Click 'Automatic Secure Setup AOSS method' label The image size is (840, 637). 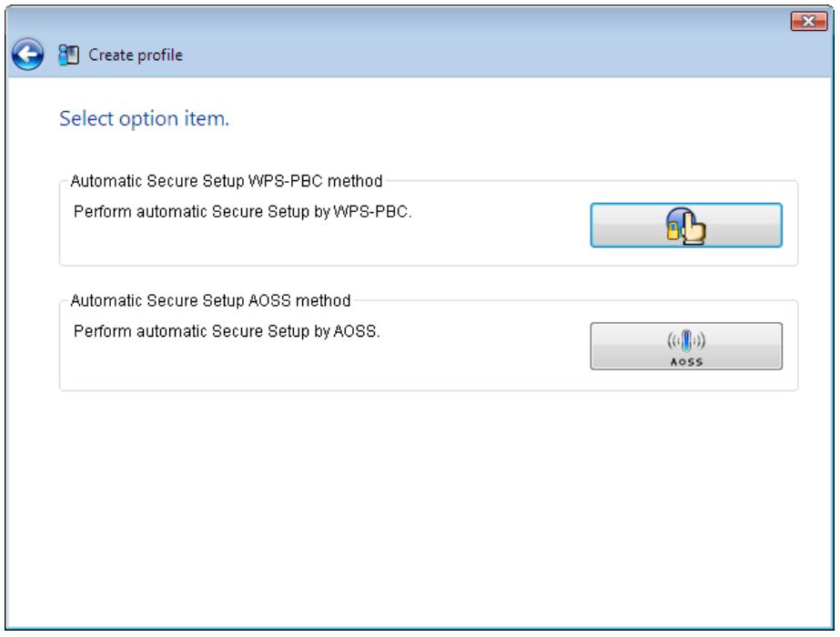210,300
